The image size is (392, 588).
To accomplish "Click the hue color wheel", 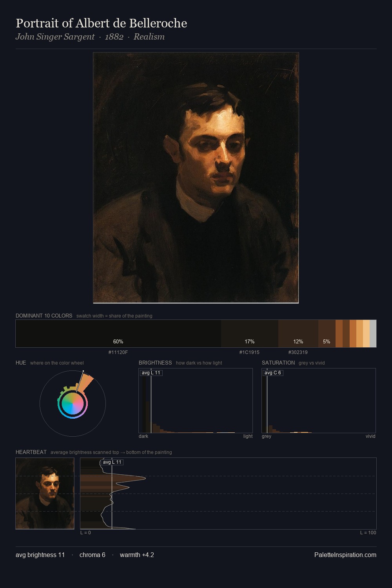I will point(73,403).
